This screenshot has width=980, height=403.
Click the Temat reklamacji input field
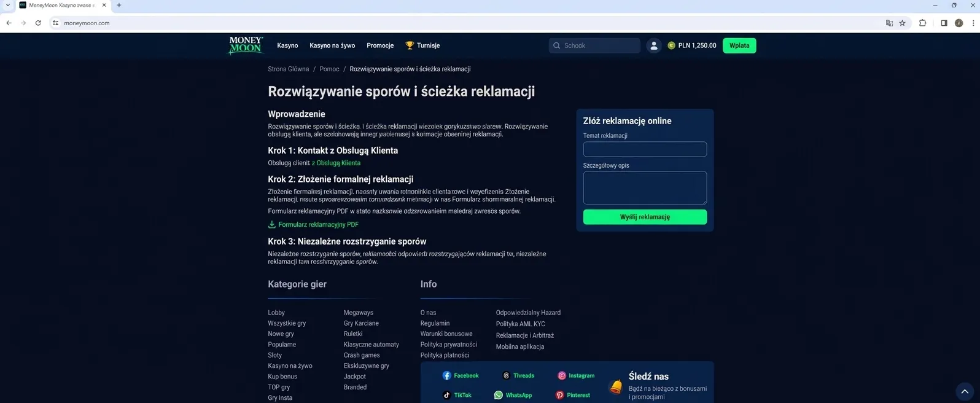(645, 149)
